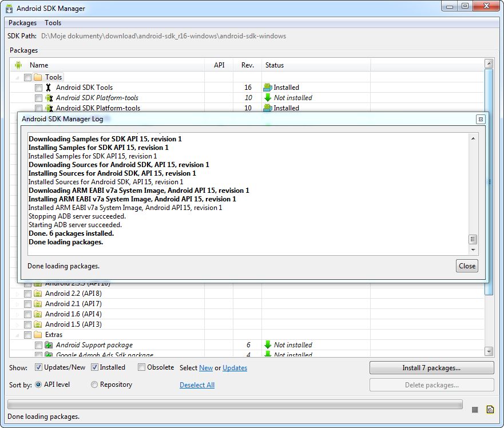Select API level sort option

point(38,385)
